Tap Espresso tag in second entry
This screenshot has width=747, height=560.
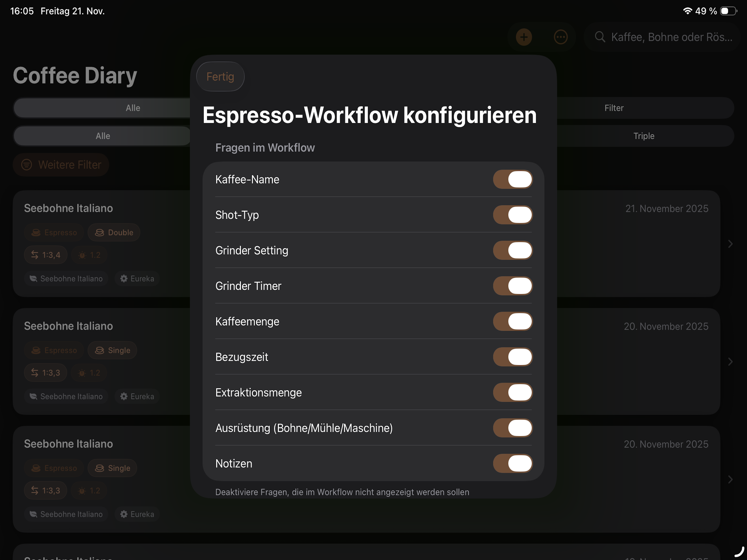pos(54,350)
